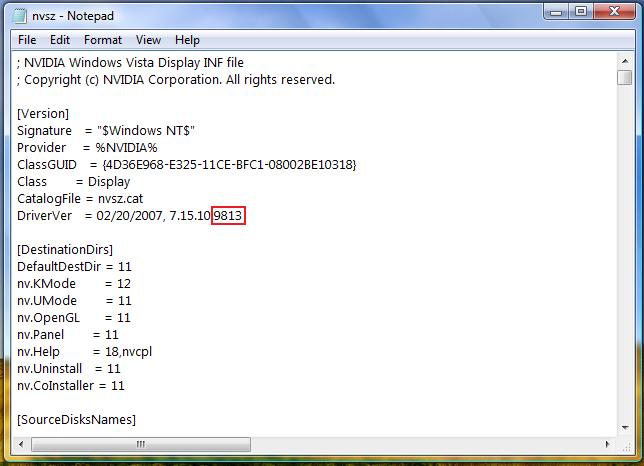Click the horizontal scrollbar left arrow
This screenshot has height=466, width=644.
tap(21, 444)
